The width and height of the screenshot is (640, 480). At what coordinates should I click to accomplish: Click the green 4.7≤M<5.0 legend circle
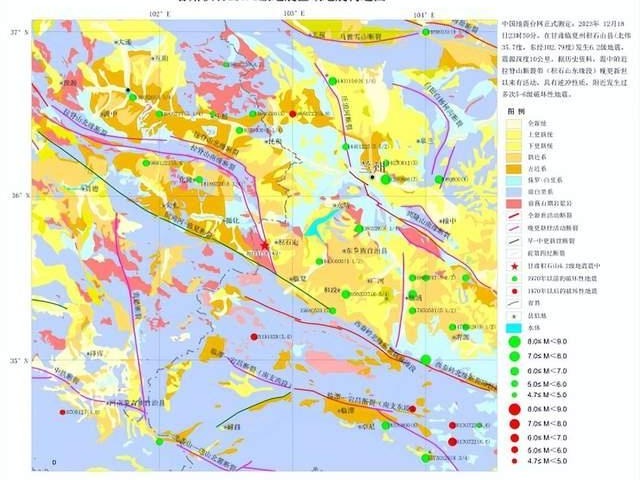(512, 395)
